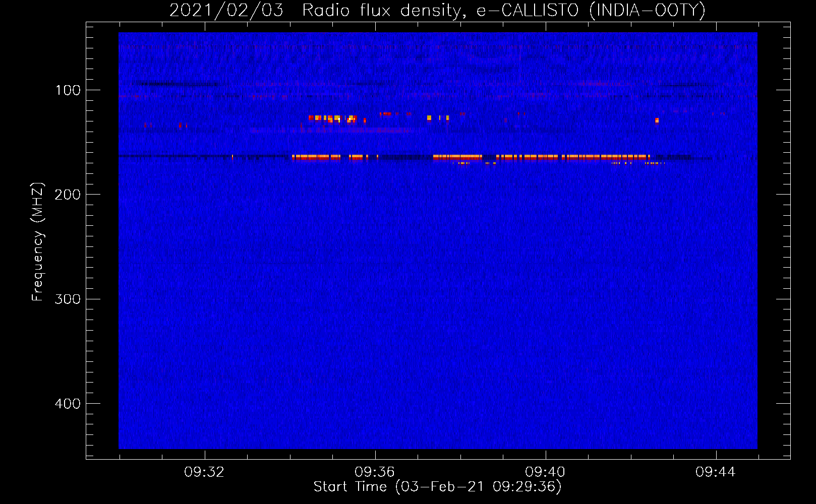Click the 400 frequency tick label

tap(68, 404)
